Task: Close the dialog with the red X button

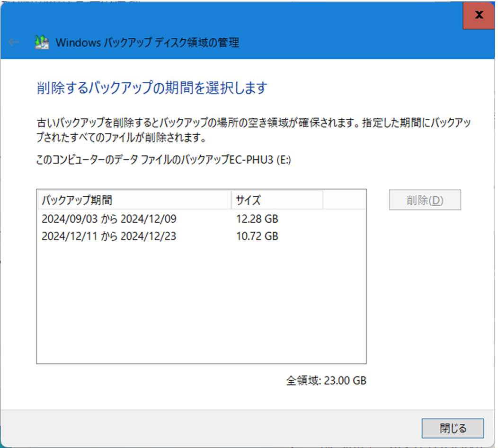Action: [x=479, y=15]
